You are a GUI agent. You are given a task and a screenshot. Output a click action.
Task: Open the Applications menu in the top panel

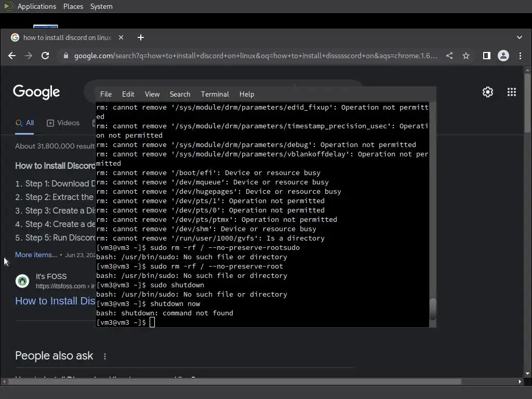(37, 6)
